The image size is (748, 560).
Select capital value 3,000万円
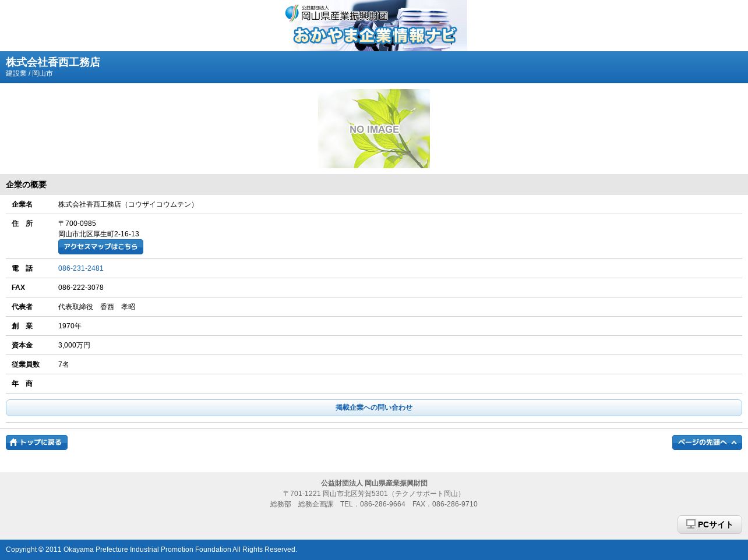[74, 345]
